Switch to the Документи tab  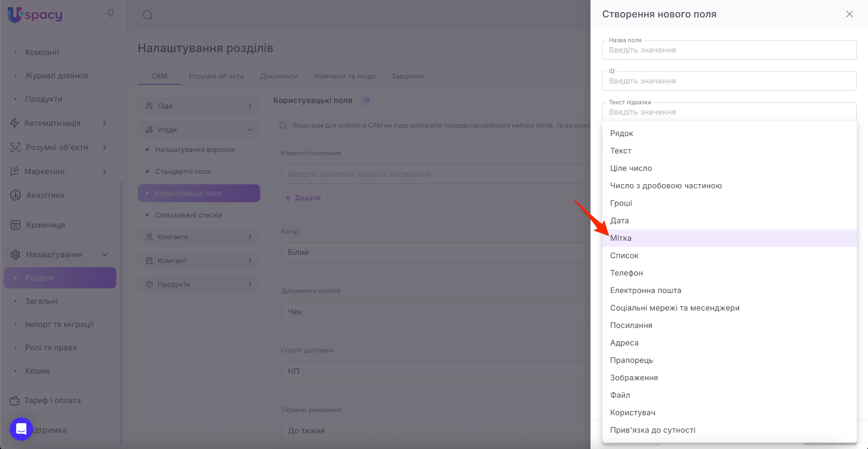[279, 76]
